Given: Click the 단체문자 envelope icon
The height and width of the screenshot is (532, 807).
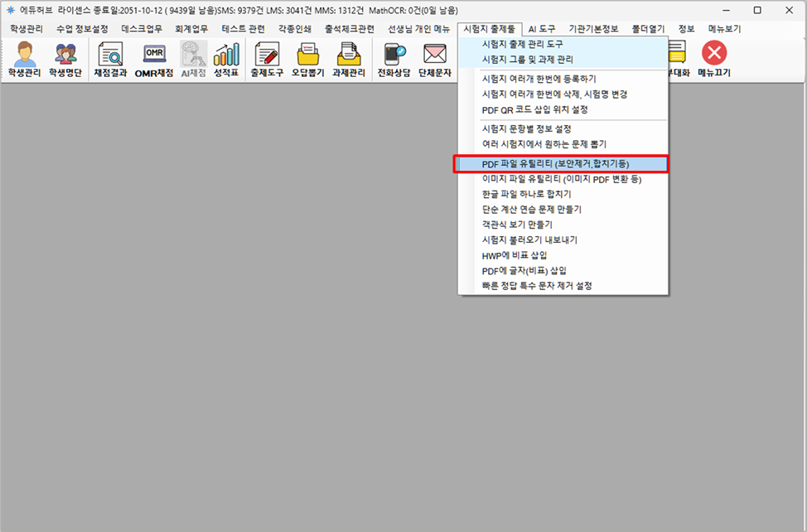Looking at the screenshot, I should click(x=435, y=58).
